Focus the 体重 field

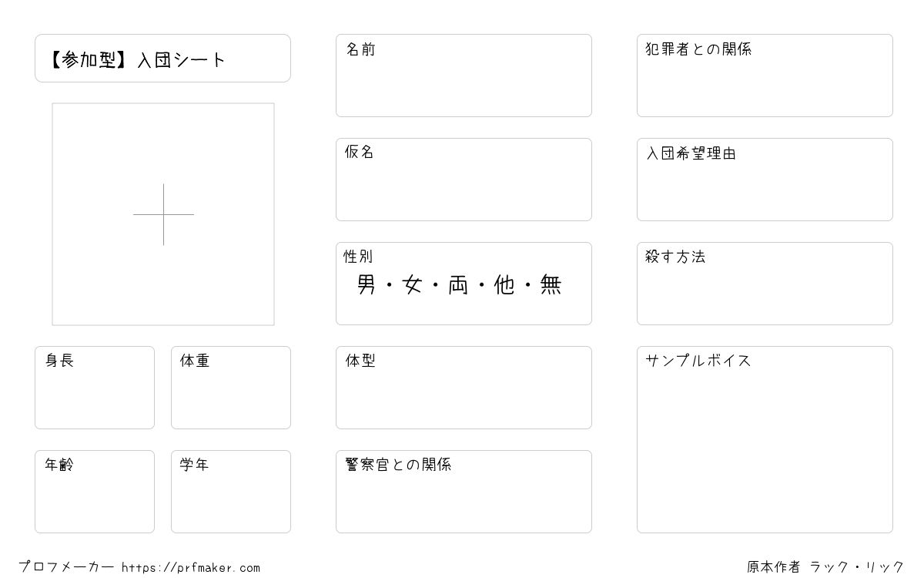231,388
